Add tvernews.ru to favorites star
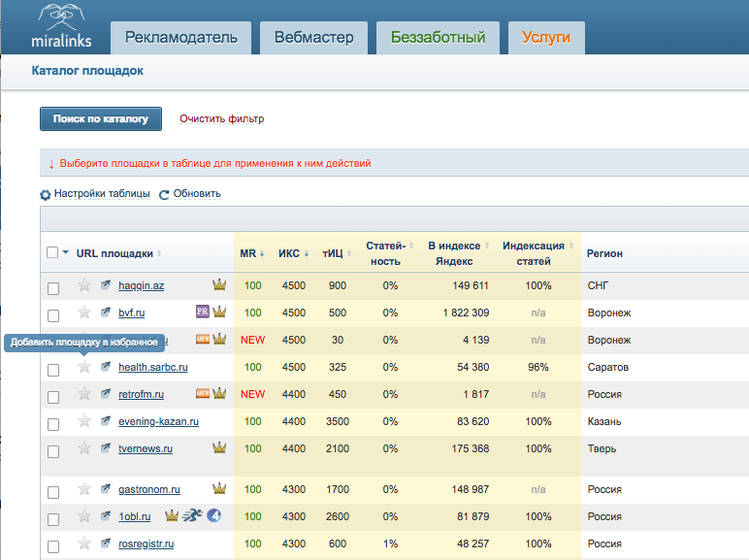The width and height of the screenshot is (749, 560). coord(84,448)
